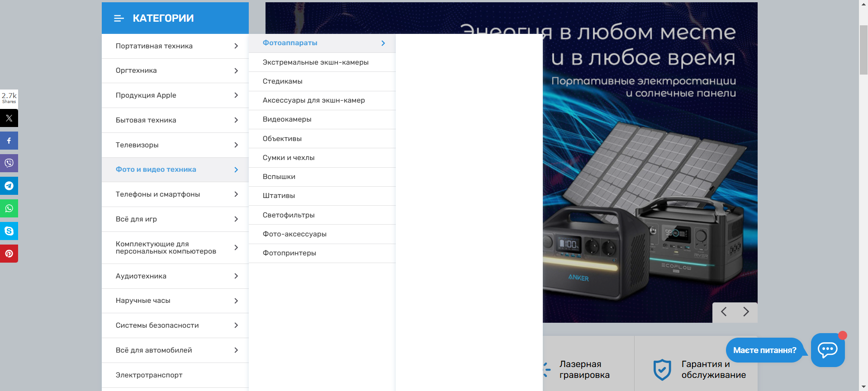
Task: Share page via Facebook icon
Action: tap(9, 141)
